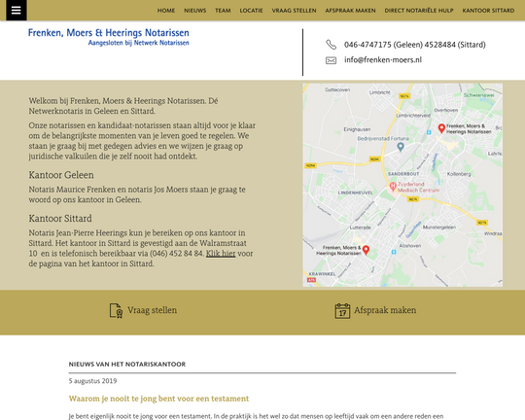Open the hamburger menu icon
The image size is (525, 420).
click(x=17, y=10)
